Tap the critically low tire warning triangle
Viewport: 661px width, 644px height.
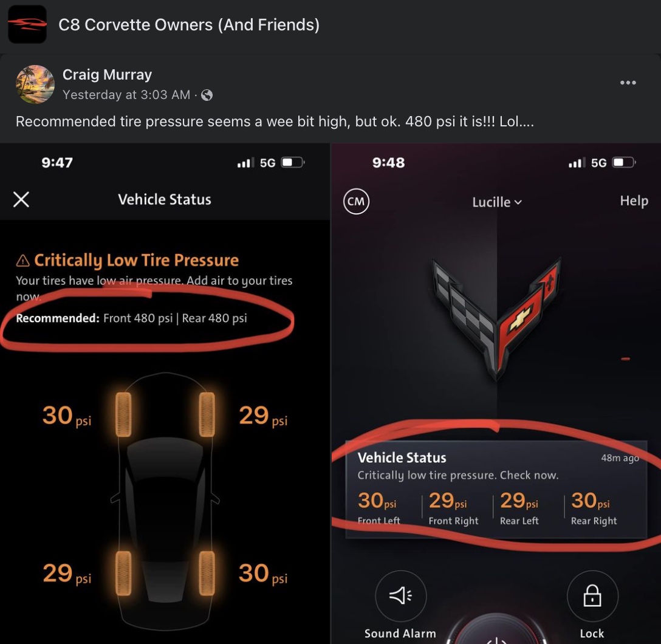pos(22,261)
